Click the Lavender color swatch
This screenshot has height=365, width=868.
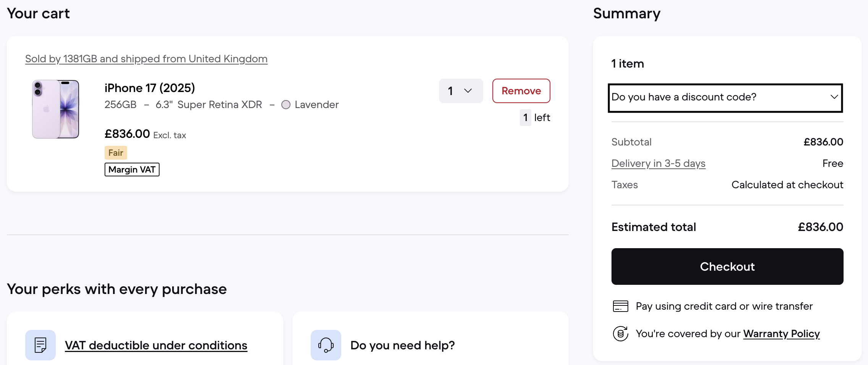[x=286, y=105]
